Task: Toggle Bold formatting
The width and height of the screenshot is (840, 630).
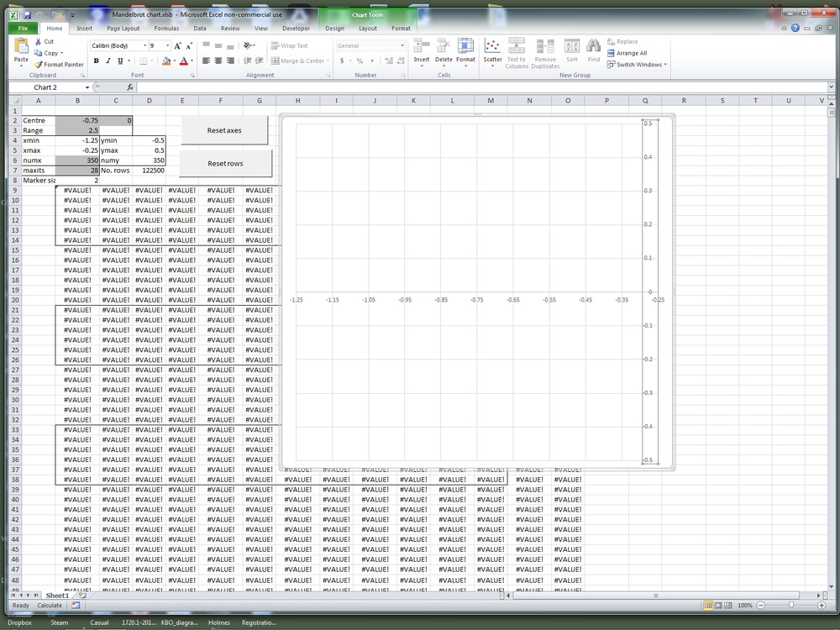Action: point(96,60)
